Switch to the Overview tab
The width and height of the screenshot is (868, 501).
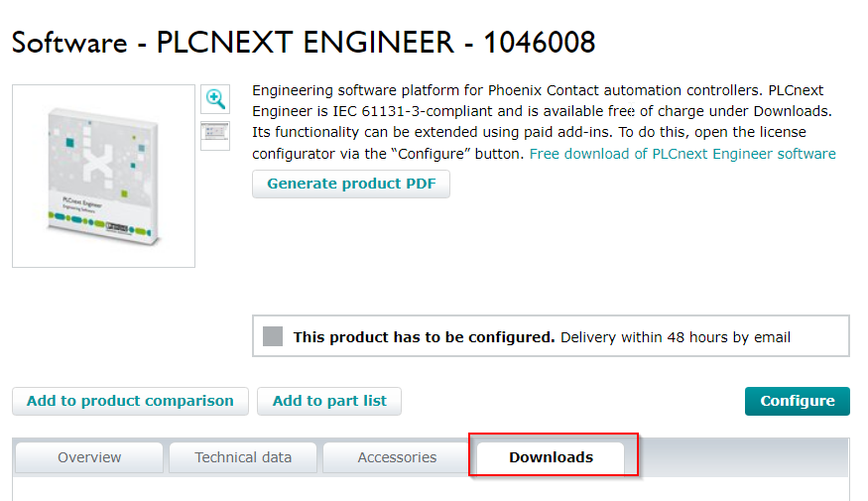(x=89, y=457)
